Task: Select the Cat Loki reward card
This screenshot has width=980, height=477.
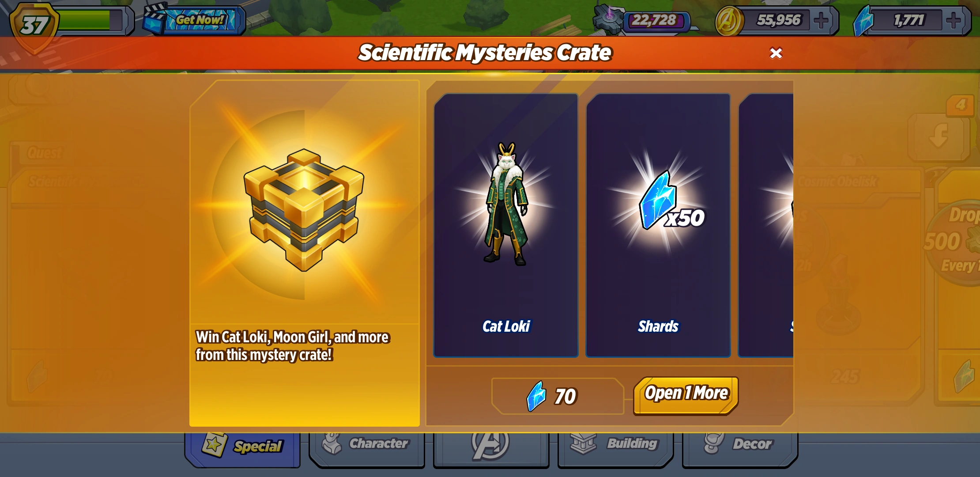Action: click(x=506, y=225)
